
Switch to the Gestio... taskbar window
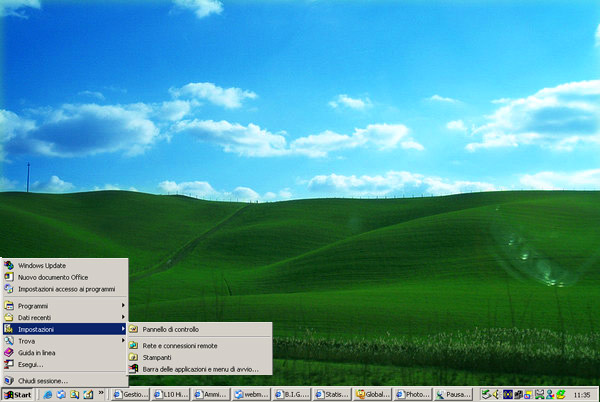130,394
